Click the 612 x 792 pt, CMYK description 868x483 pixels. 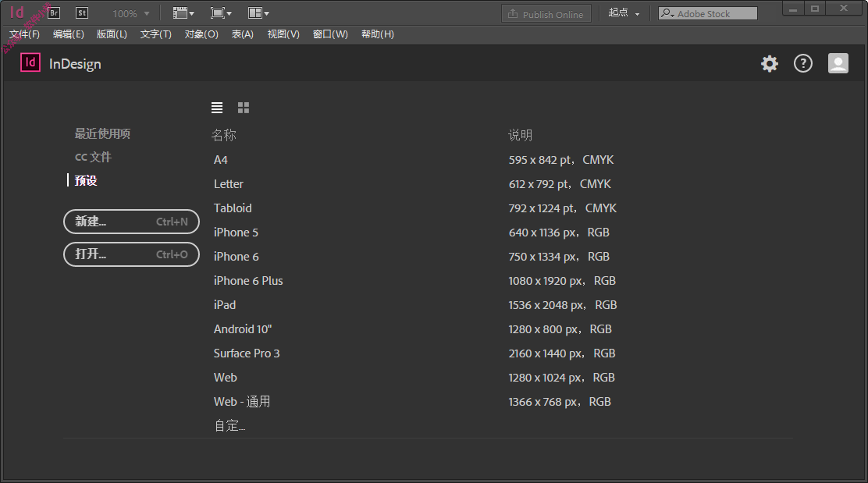[x=560, y=184]
